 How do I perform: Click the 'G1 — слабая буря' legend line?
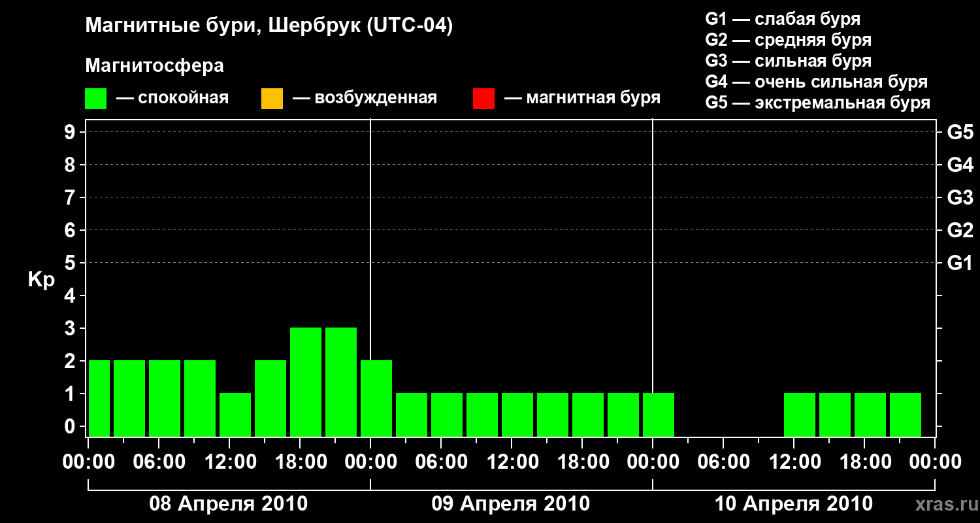(x=783, y=19)
